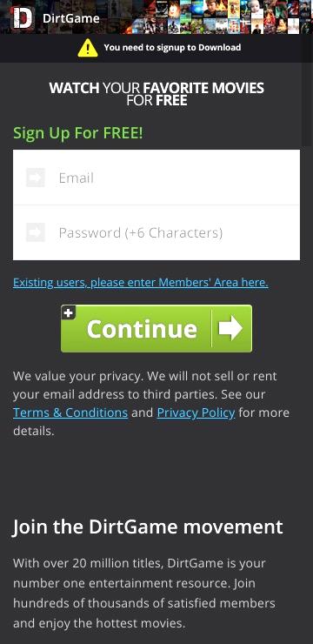The image size is (313, 644).
Task: Open the existing users Members' Area link
Action: pyautogui.click(x=141, y=283)
